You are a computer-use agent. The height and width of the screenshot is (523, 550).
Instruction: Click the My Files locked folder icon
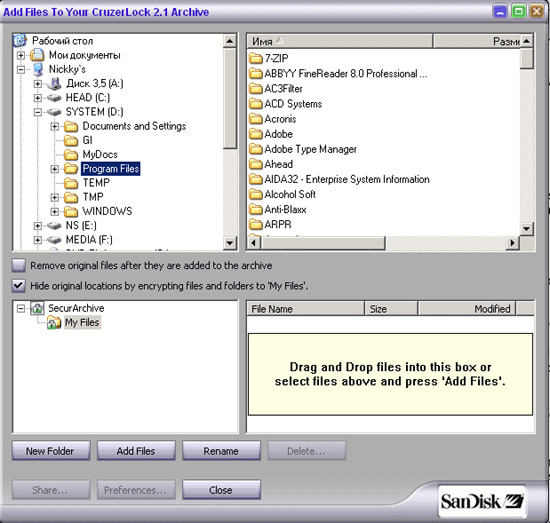tap(54, 322)
